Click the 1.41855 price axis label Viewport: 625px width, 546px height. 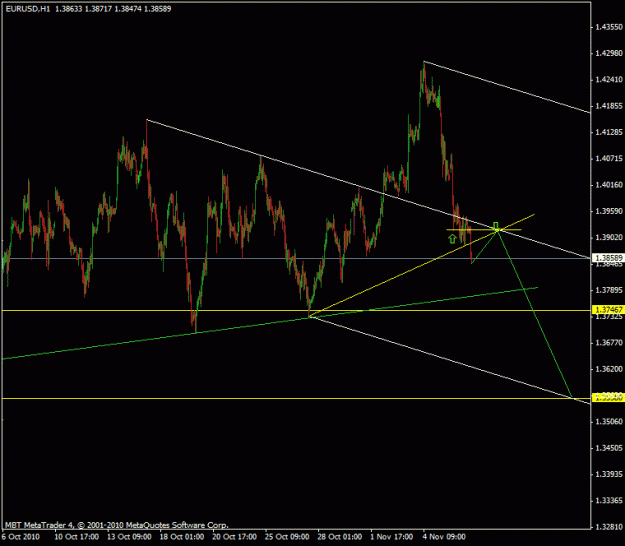coord(609,106)
